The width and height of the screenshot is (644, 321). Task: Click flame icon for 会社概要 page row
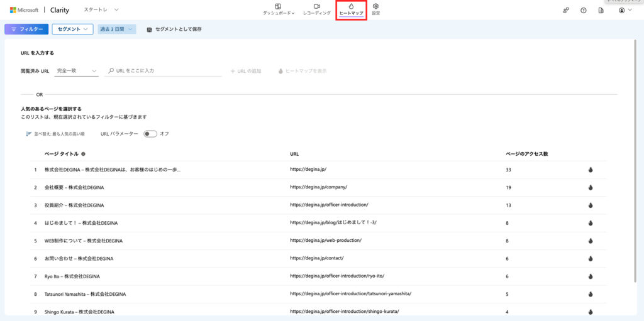(x=591, y=187)
